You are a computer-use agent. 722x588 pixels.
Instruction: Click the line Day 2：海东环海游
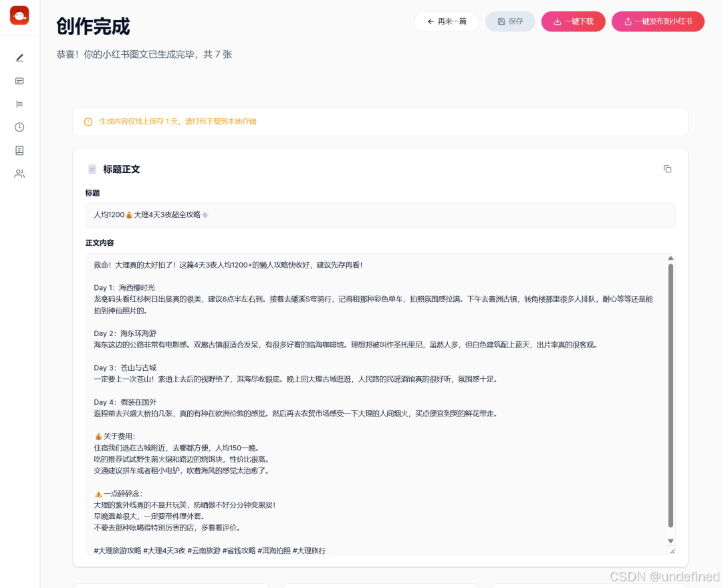coord(125,333)
